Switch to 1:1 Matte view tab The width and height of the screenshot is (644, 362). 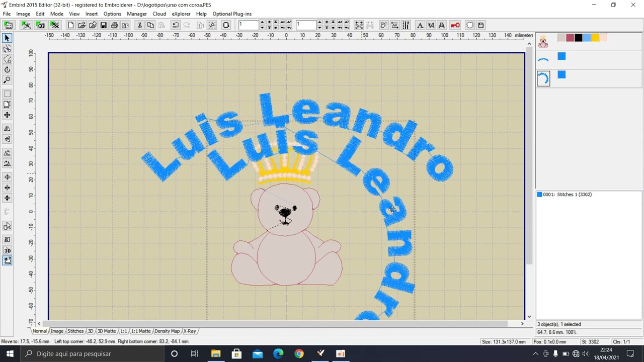pos(141,331)
